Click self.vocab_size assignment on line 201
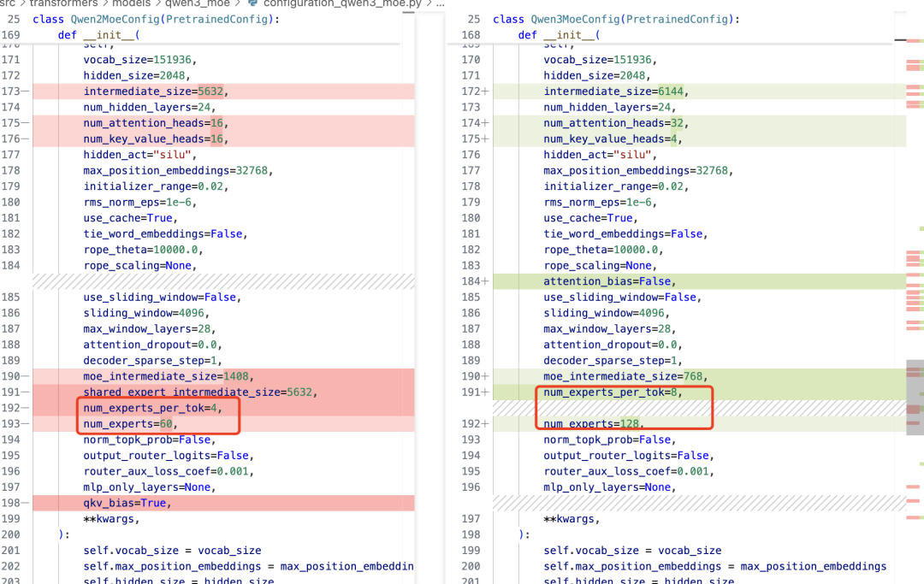The width and height of the screenshot is (924, 584). pyautogui.click(x=172, y=551)
